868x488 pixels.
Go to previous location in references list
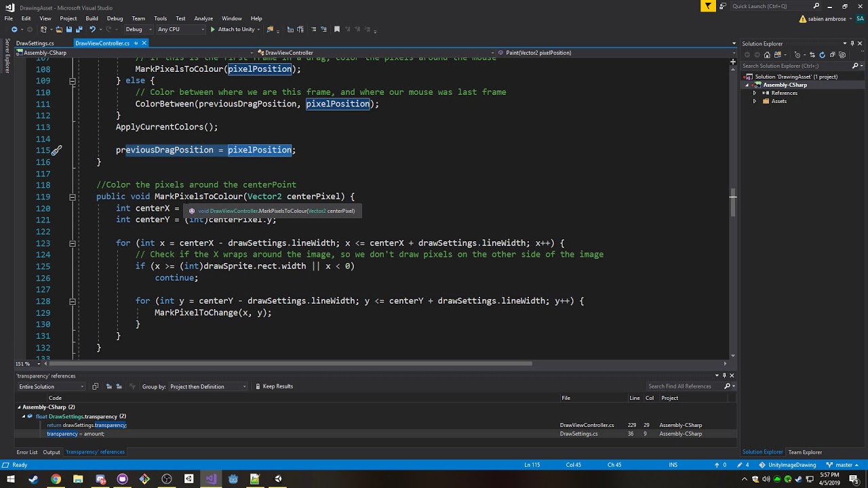(x=110, y=386)
